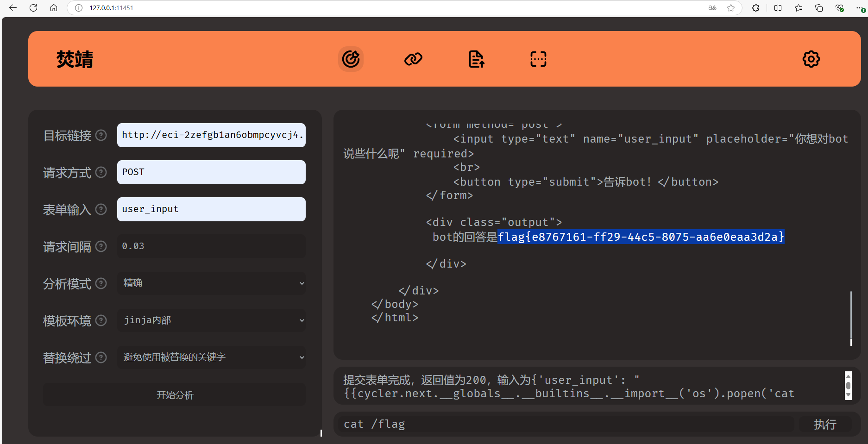
Task: Open favorites list icon
Action: [x=799, y=8]
